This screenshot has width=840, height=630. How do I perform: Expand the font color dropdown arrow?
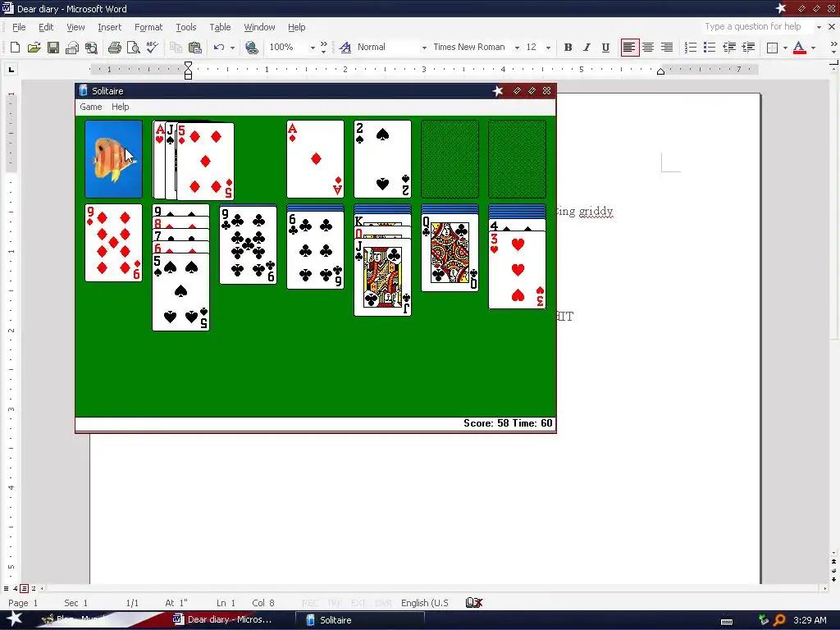click(813, 48)
